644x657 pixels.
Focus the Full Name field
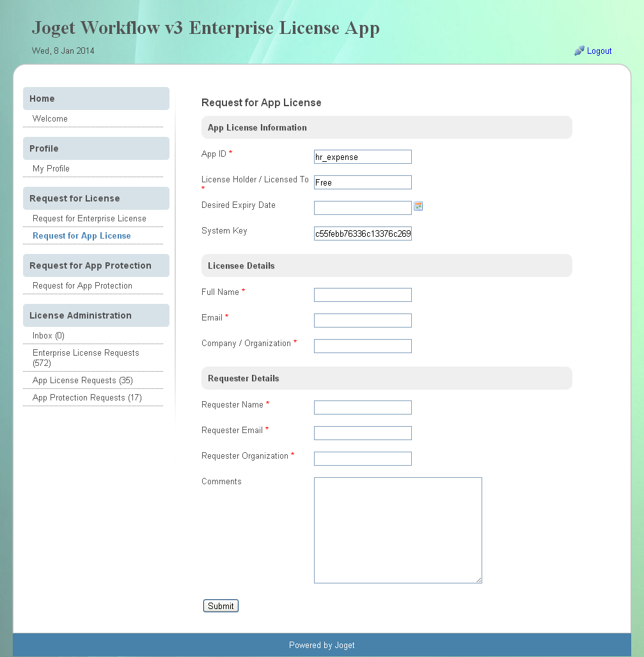363,294
